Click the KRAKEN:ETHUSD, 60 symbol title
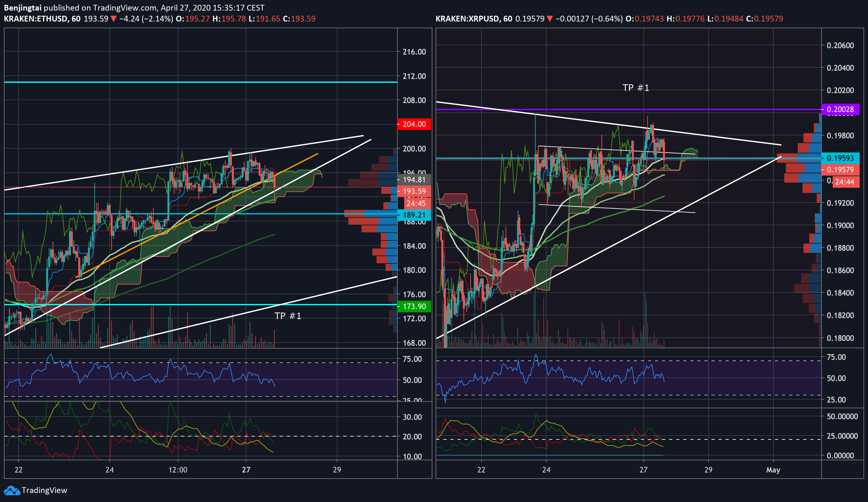 (42, 19)
